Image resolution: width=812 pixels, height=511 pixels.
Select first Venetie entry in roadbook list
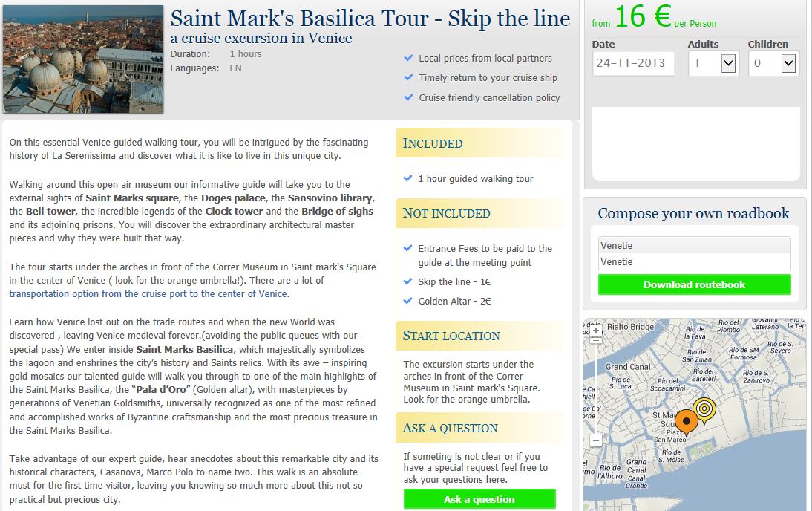(x=694, y=245)
